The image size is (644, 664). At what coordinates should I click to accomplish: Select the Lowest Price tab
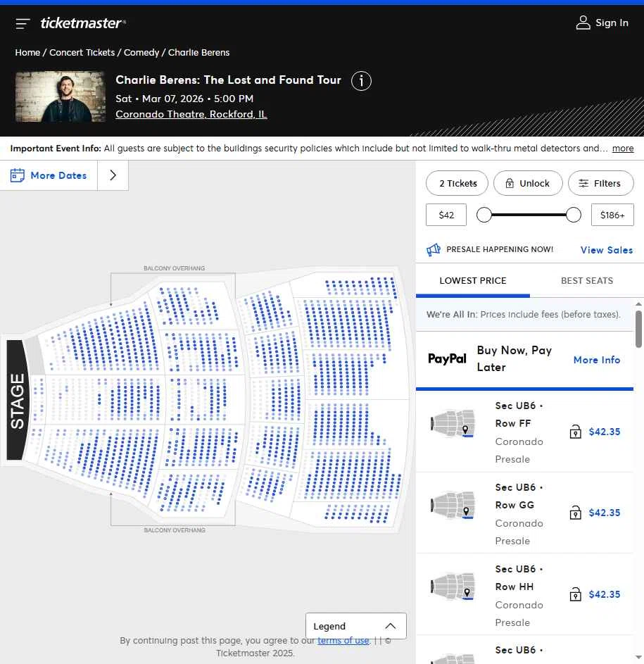[473, 280]
